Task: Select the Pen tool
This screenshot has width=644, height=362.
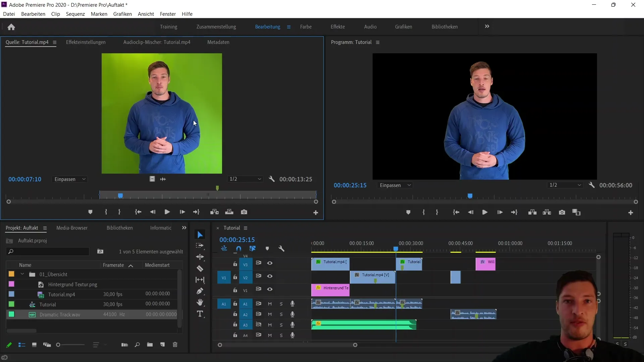Action: click(x=200, y=291)
